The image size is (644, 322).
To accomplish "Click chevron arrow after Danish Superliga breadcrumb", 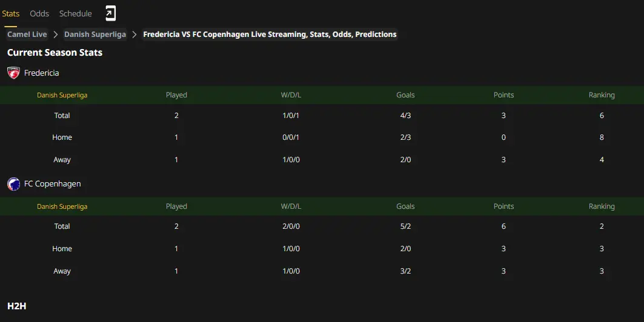I will pos(134,34).
